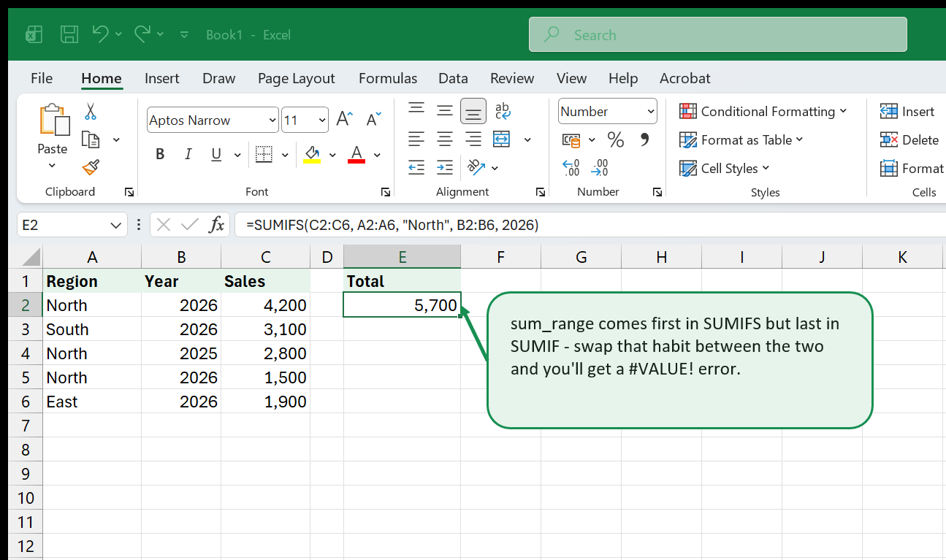
Task: Click Increase Decimal icon
Action: (571, 168)
